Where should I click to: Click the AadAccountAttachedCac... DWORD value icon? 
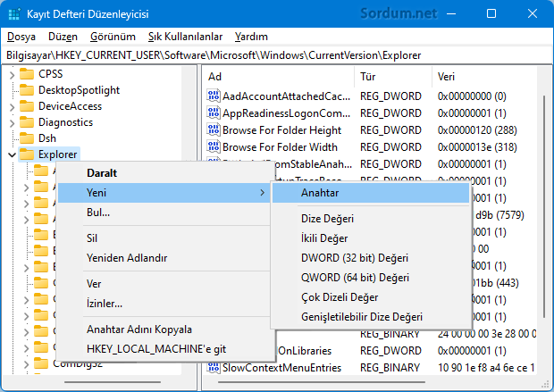pyautogui.click(x=214, y=96)
